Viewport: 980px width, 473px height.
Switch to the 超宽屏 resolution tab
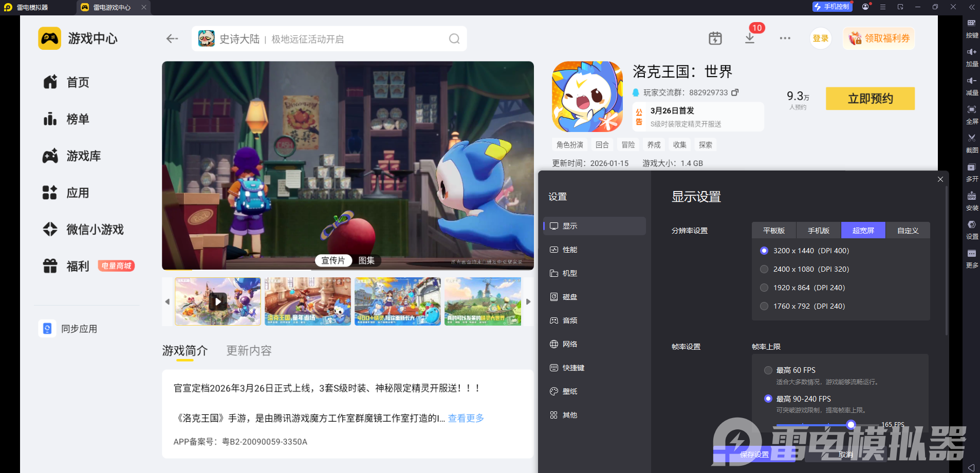pos(863,231)
